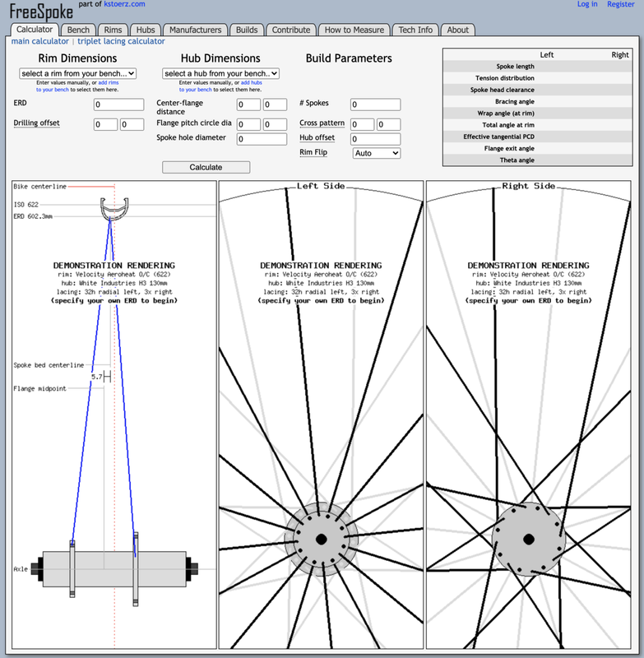This screenshot has width=644, height=658.
Task: Focus the Spoke hole diameter input
Action: [262, 139]
